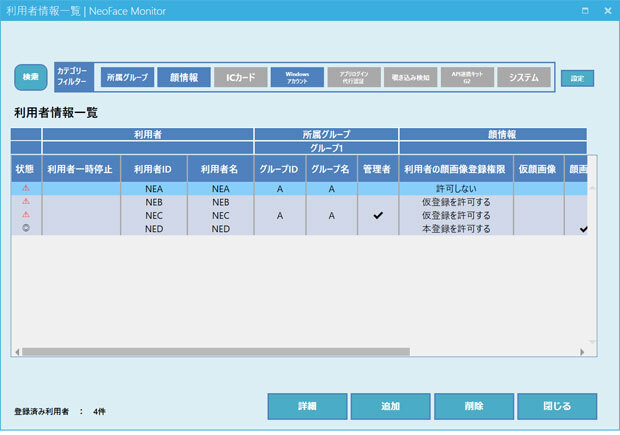The height and width of the screenshot is (435, 620).
Task: Maximize the NeoFace Monitor window
Action: (584, 11)
